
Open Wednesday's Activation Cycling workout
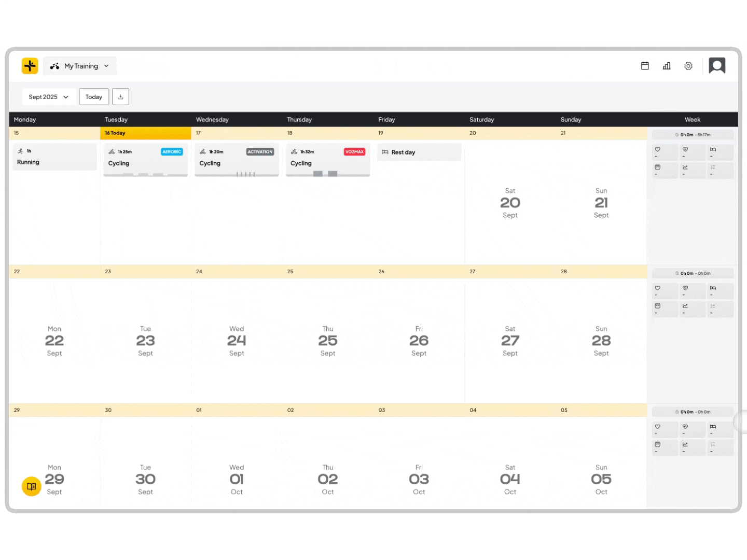click(x=237, y=160)
